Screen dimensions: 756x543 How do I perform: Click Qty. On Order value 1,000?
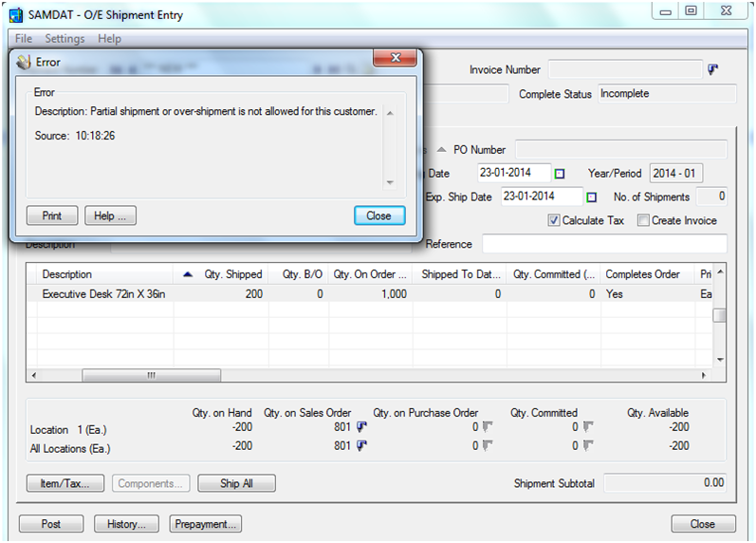point(395,294)
